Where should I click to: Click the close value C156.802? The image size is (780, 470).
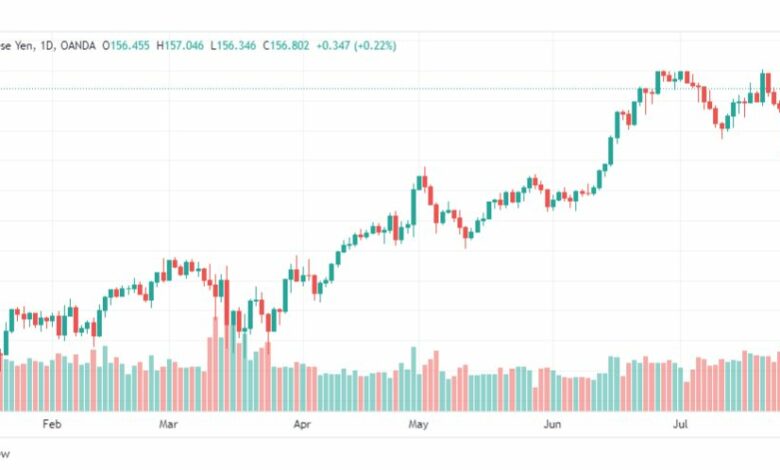tap(286, 46)
